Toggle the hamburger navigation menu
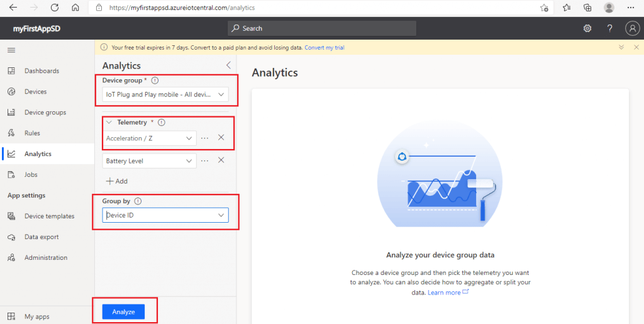Viewport: 644px width, 324px height. 11,50
